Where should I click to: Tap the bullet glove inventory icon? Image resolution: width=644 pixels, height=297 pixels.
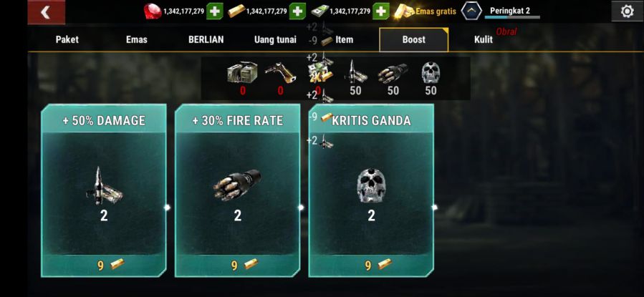coord(393,73)
